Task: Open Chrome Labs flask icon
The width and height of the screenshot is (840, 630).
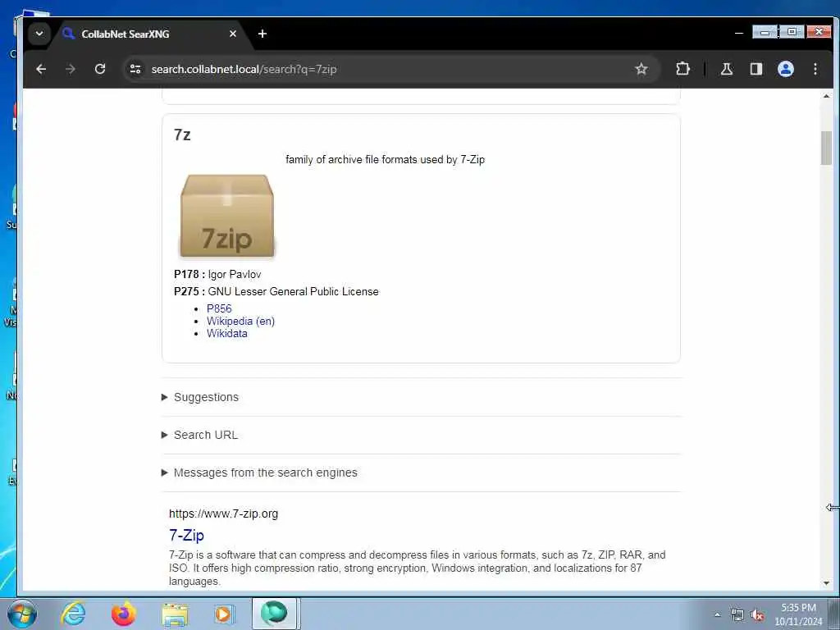Action: 727,69
